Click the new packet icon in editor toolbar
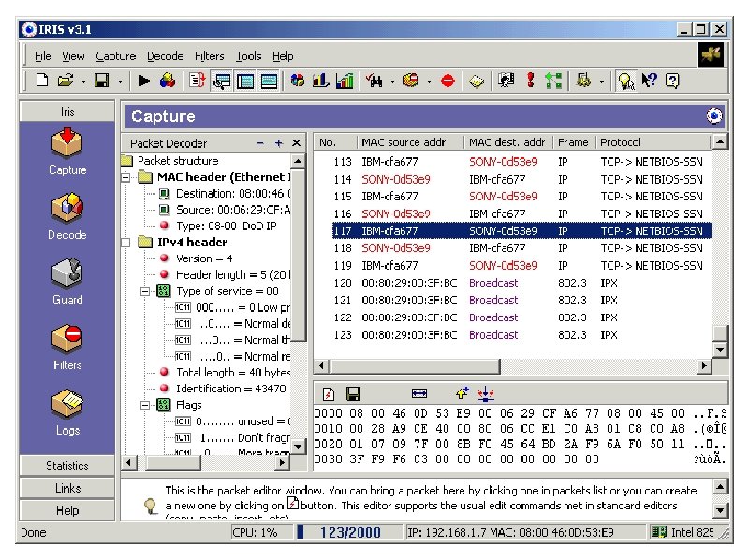Screen dimensions: 748x560 tap(329, 394)
